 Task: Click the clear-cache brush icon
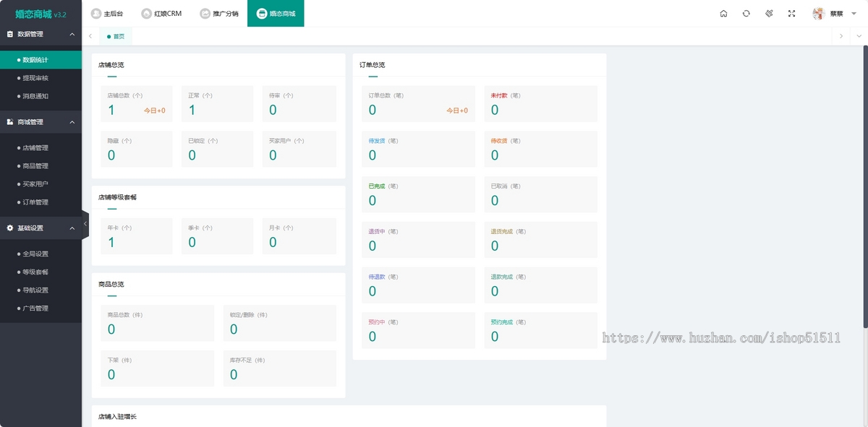(769, 14)
